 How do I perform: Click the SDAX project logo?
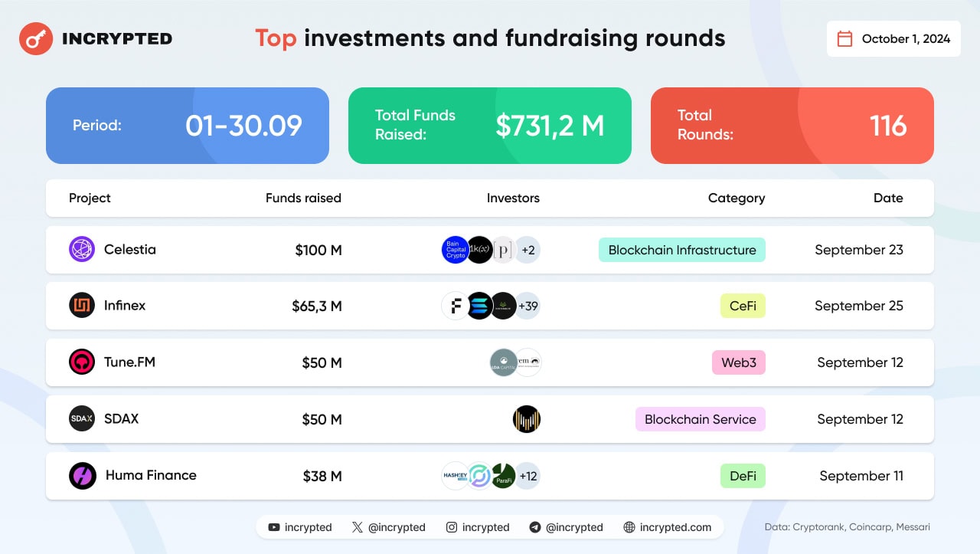82,419
